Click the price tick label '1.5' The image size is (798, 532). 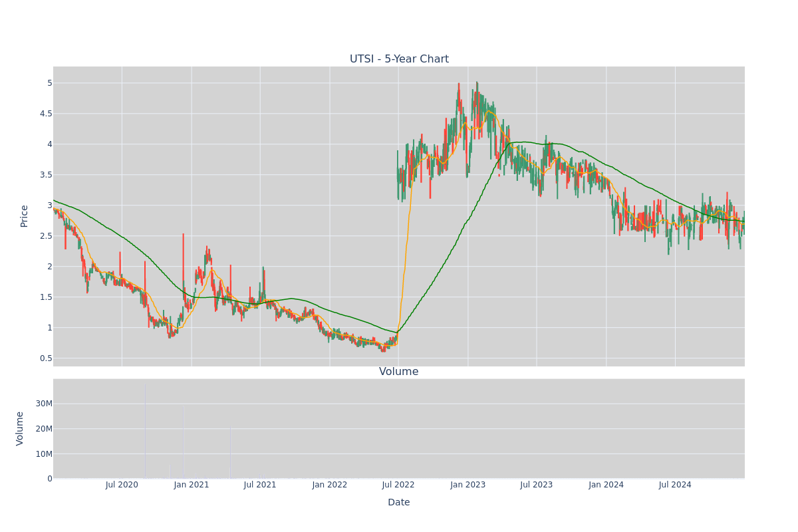pos(45,297)
